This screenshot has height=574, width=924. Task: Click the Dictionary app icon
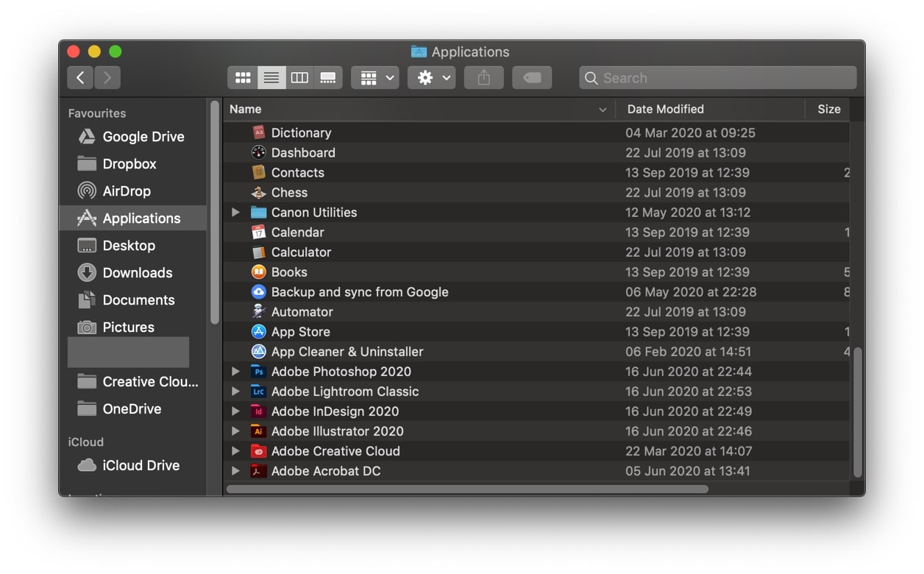258,132
